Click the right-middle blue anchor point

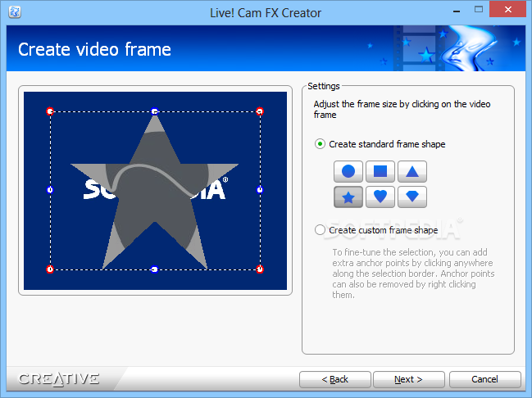pyautogui.click(x=260, y=190)
